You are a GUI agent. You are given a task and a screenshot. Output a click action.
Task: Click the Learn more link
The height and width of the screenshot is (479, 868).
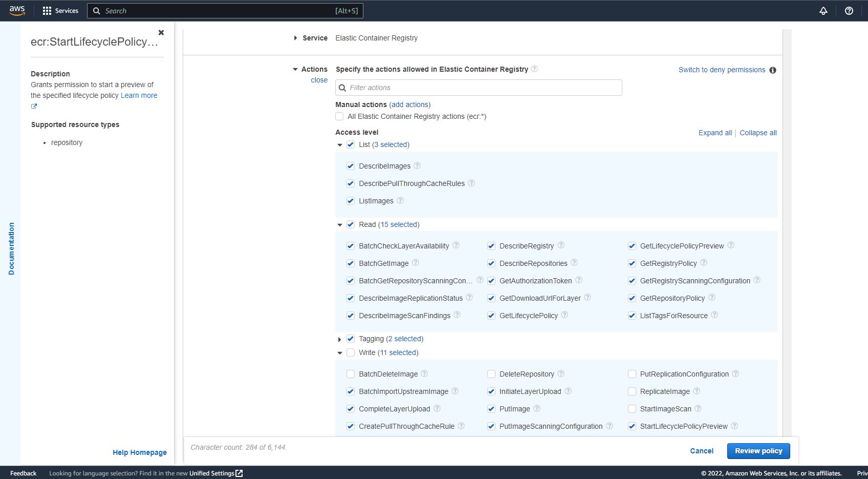(139, 95)
